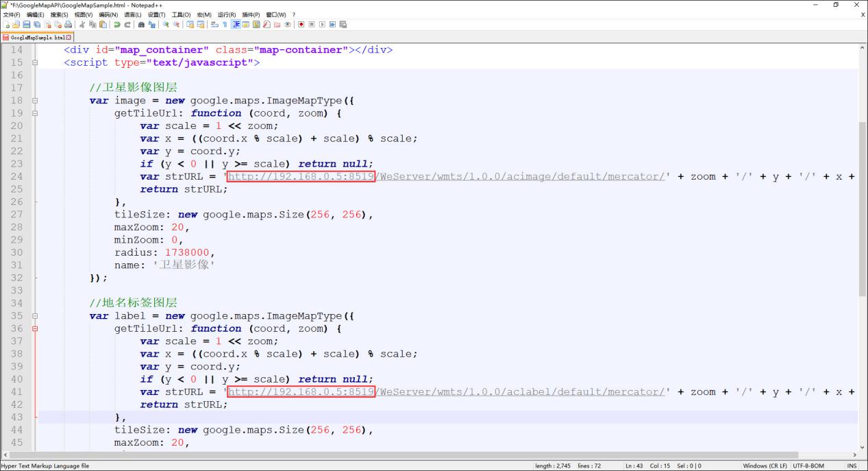The height and width of the screenshot is (471, 868).
Task: Click the Cut scissors icon
Action: [x=82, y=25]
